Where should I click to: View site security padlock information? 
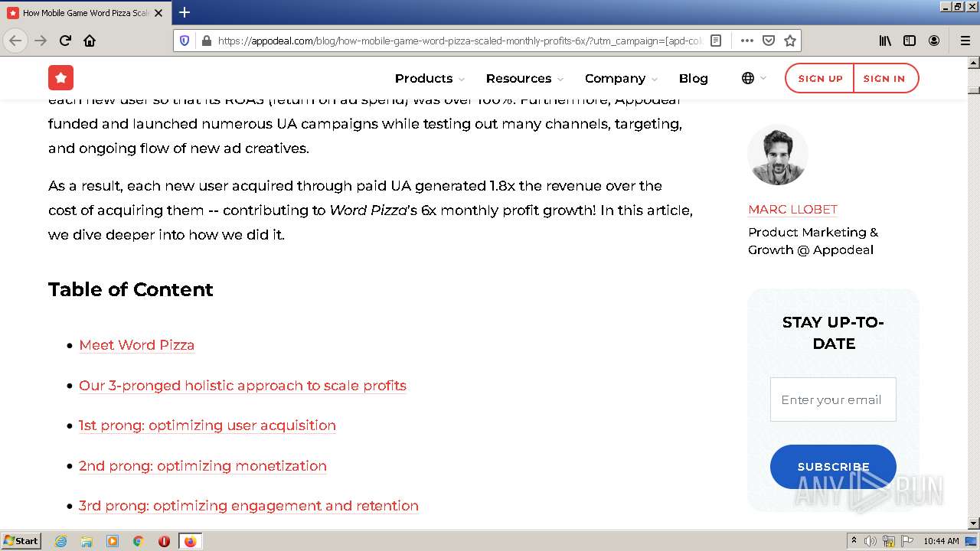(206, 41)
